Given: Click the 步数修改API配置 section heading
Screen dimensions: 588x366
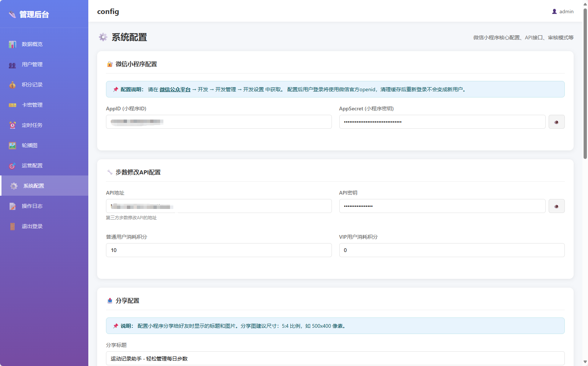Looking at the screenshot, I should click(138, 172).
